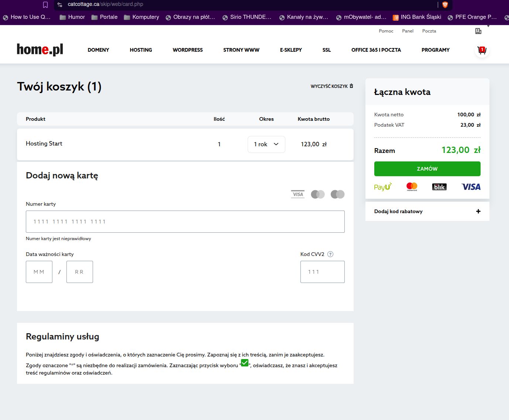
Task: Open DOMENY menu
Action: [98, 50]
